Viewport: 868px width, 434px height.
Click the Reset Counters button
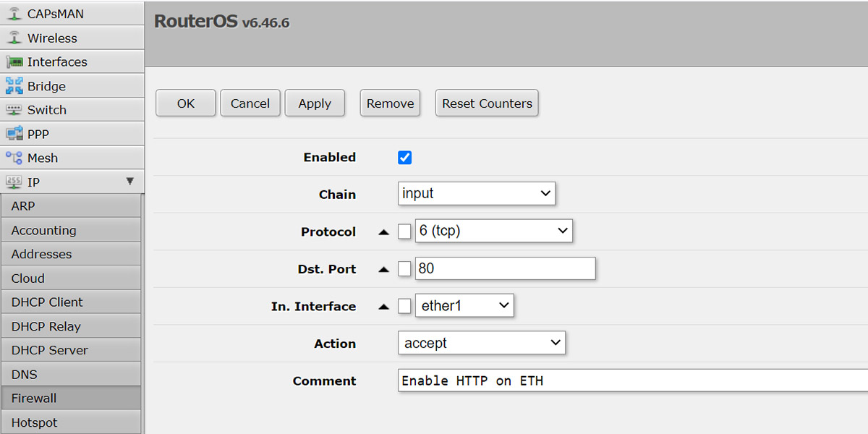pyautogui.click(x=487, y=103)
